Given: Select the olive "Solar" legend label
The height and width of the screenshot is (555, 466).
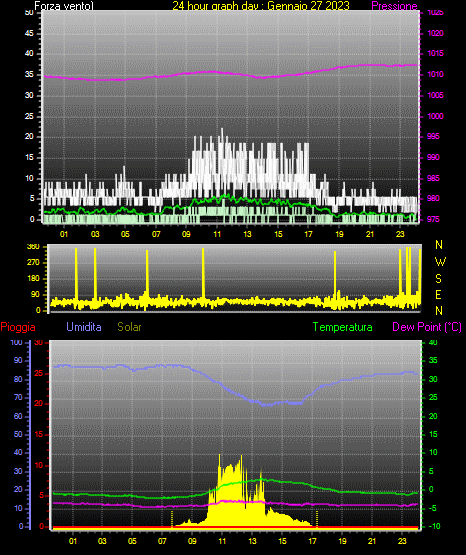Looking at the screenshot, I should 130,327.
